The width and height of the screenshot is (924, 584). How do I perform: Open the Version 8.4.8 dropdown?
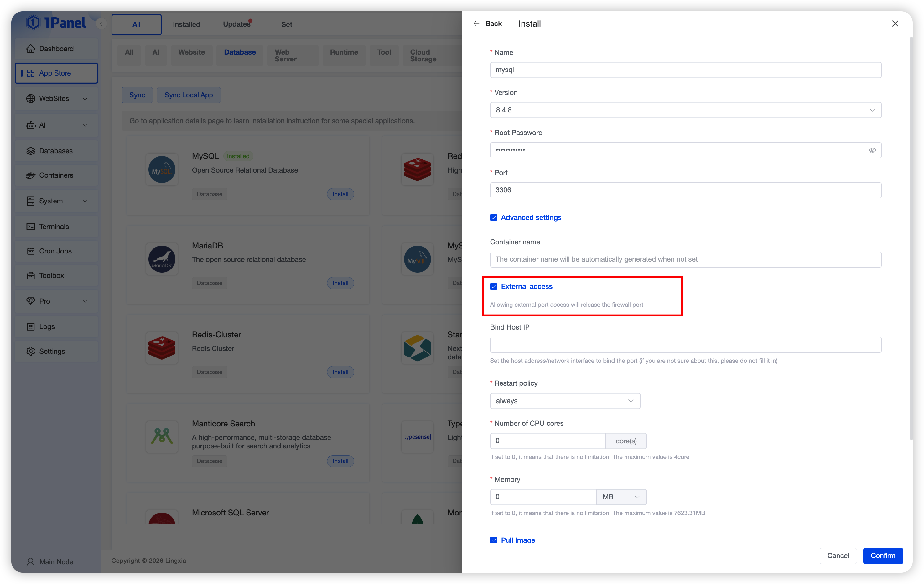(x=685, y=110)
